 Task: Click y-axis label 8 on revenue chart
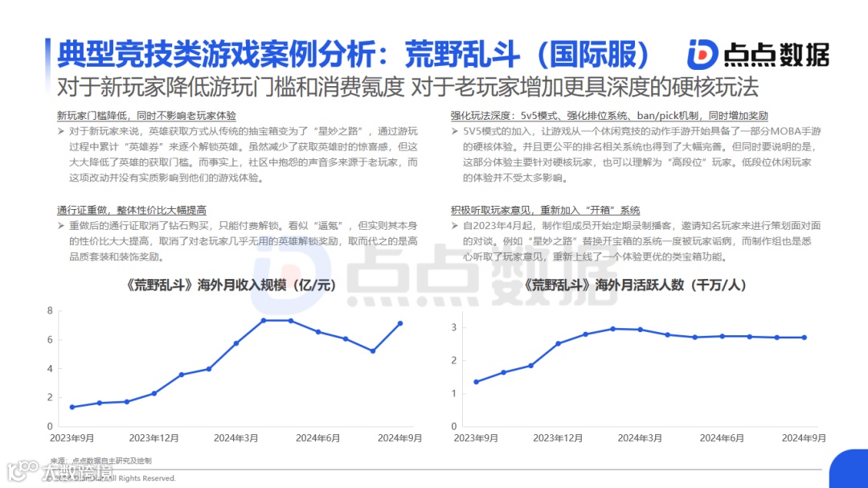tap(51, 311)
